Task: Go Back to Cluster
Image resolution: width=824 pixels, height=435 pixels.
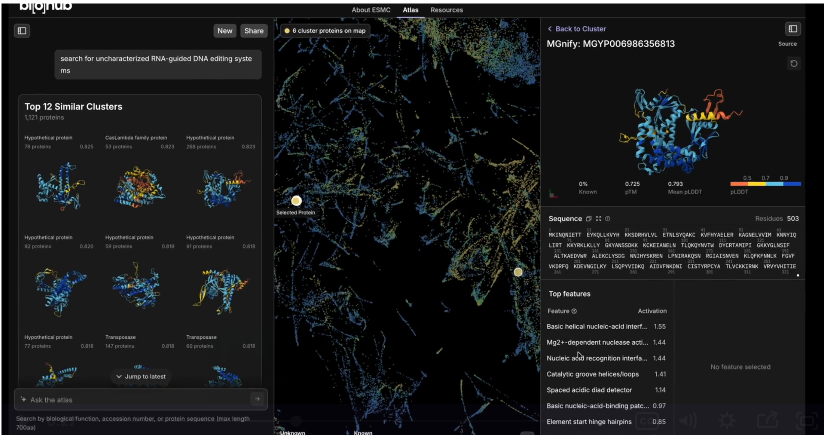Action: [576, 29]
